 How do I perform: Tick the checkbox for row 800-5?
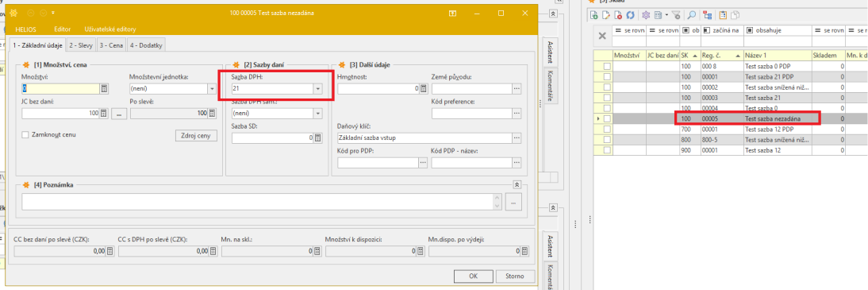607,140
